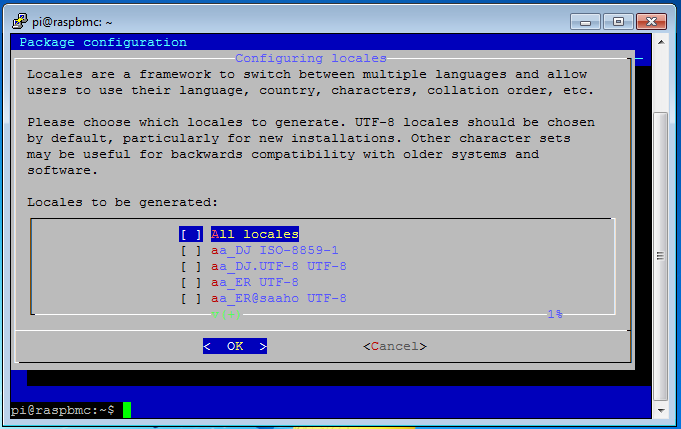Screen dimensions: 681x429
Task: Click the v(+) more-items indicator
Action: click(226, 314)
